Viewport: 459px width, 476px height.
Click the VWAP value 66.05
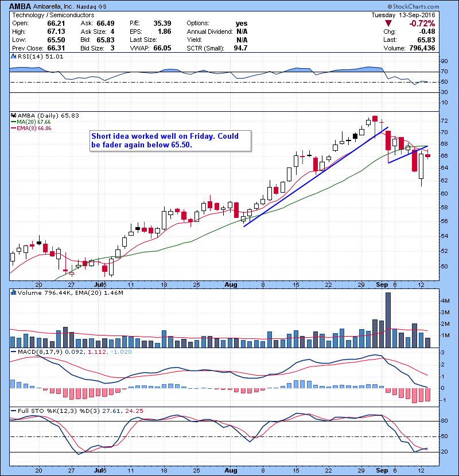pos(162,48)
